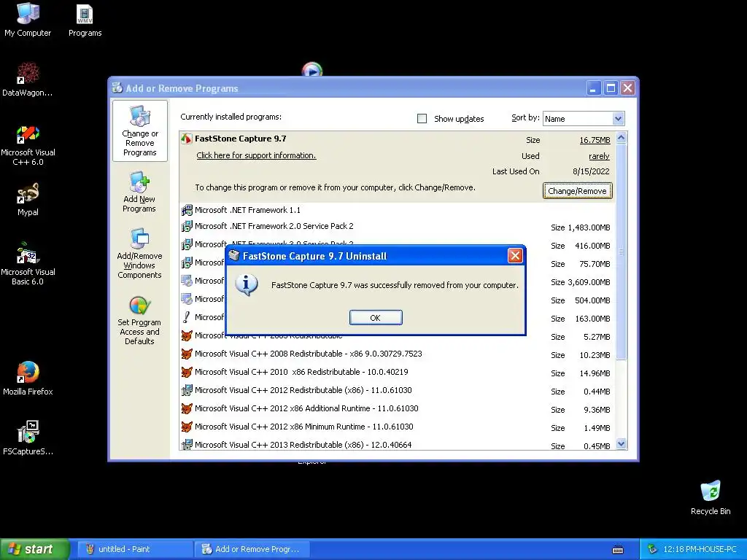747x560 pixels.
Task: Click icon of .NET Framework 1.1 entry
Action: pyautogui.click(x=187, y=210)
